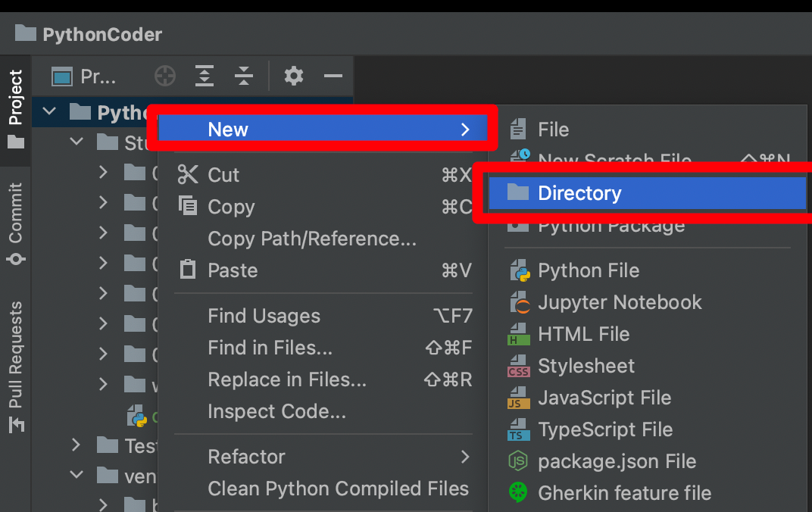This screenshot has height=512, width=812.
Task: Click the File document icon in New submenu
Action: 518,129
